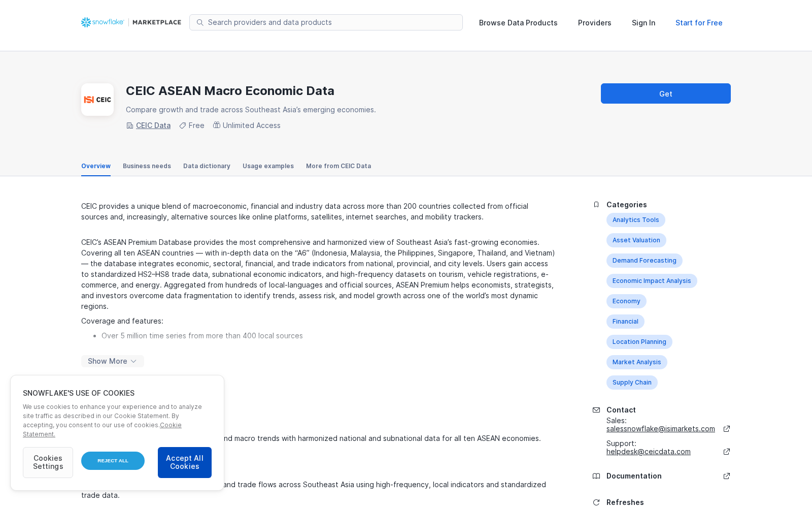
Task: Click 'Over 5 million time series' bullet
Action: coord(202,336)
